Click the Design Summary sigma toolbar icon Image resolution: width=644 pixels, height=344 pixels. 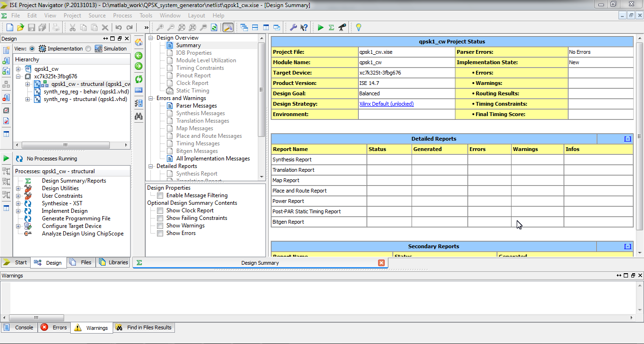click(x=331, y=27)
